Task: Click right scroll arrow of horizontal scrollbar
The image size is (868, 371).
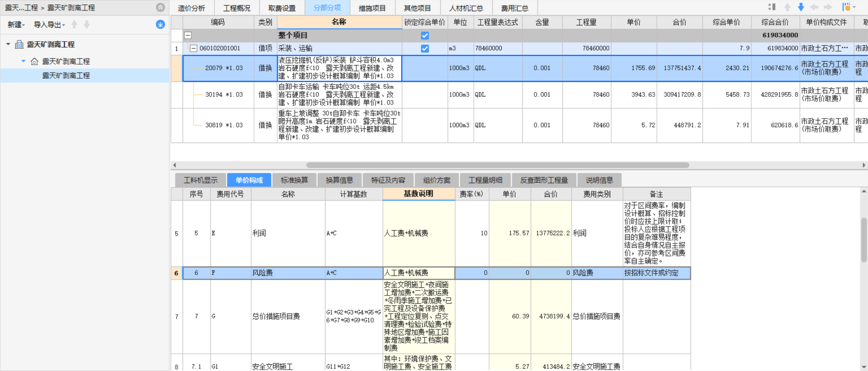Action: coord(864,165)
